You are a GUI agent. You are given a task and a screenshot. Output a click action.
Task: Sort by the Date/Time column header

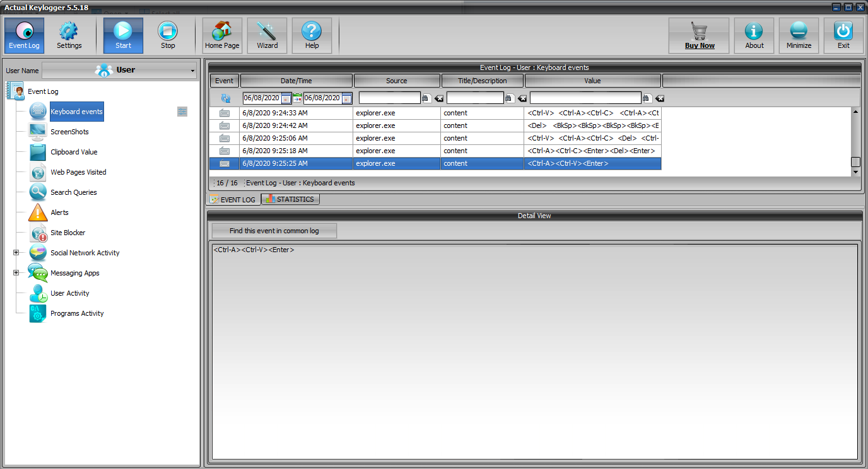pos(296,81)
